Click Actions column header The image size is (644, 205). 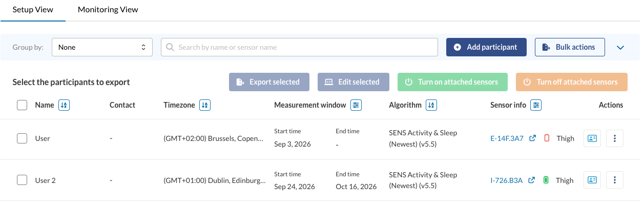[x=611, y=105]
